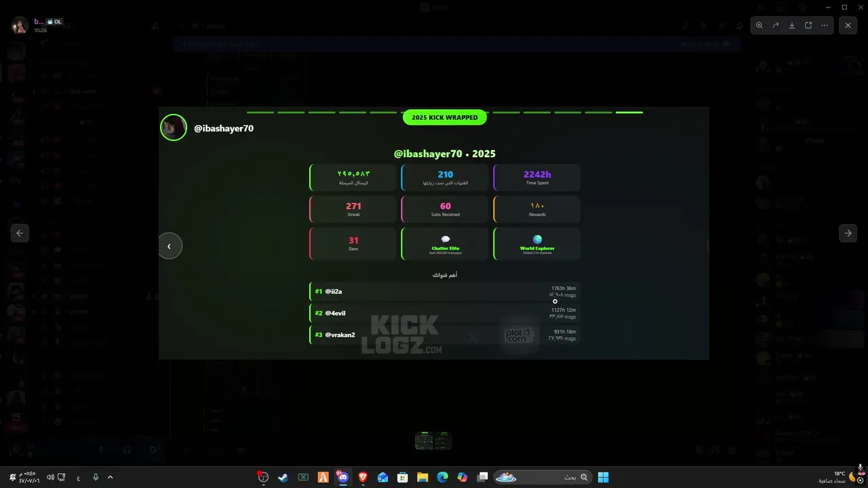The height and width of the screenshot is (488, 868).
Task: Open the image in browser icon
Action: coord(808,25)
